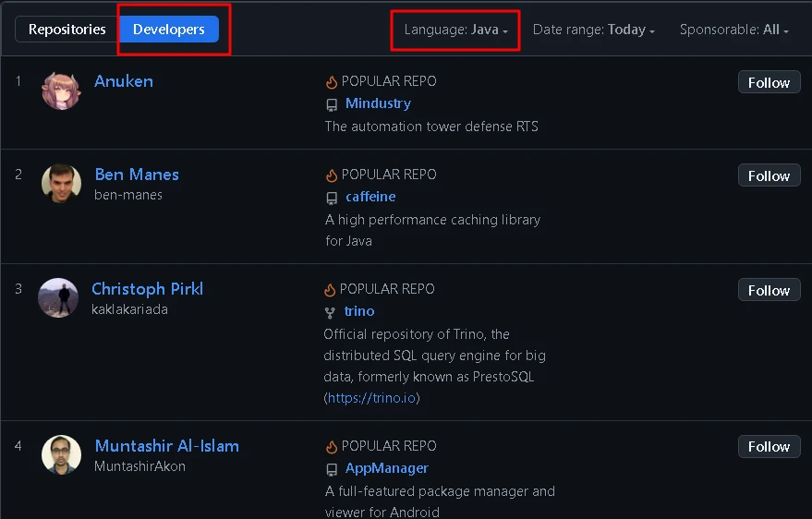Image resolution: width=812 pixels, height=519 pixels.
Task: Click the flame icon in Muntashir Al-Islam's row
Action: pos(332,447)
